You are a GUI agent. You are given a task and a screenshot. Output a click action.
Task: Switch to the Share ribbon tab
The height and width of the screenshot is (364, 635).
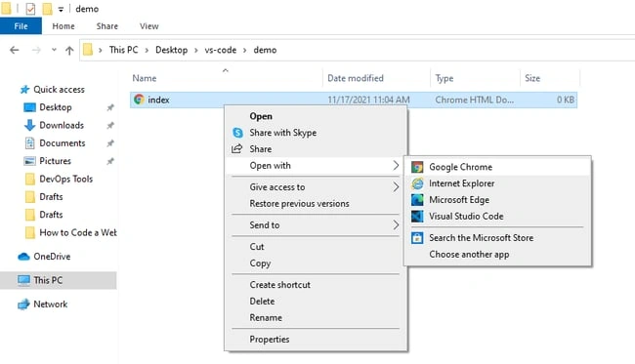coord(106,26)
